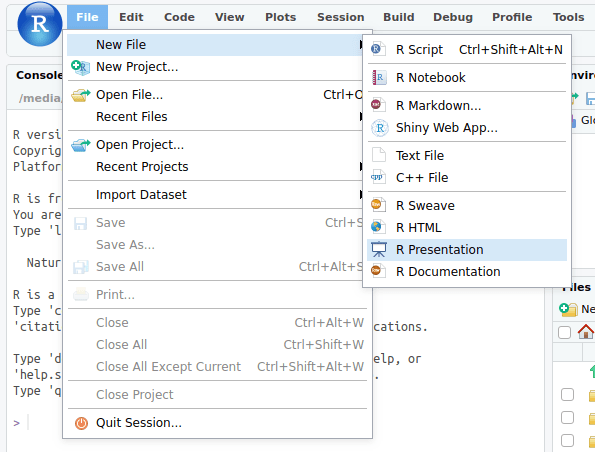The width and height of the screenshot is (595, 452).
Task: Click the C++ File cpp icon
Action: coord(378,177)
